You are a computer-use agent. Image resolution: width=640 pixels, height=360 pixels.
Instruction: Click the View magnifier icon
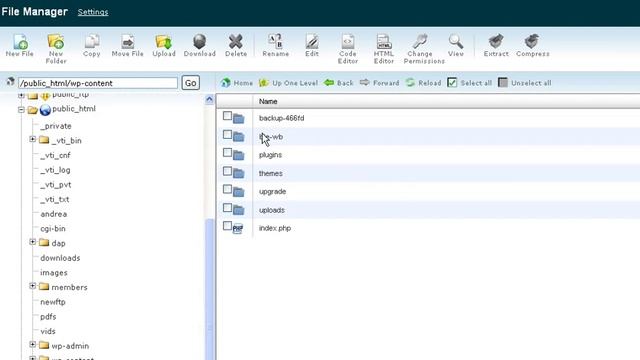pos(456,41)
